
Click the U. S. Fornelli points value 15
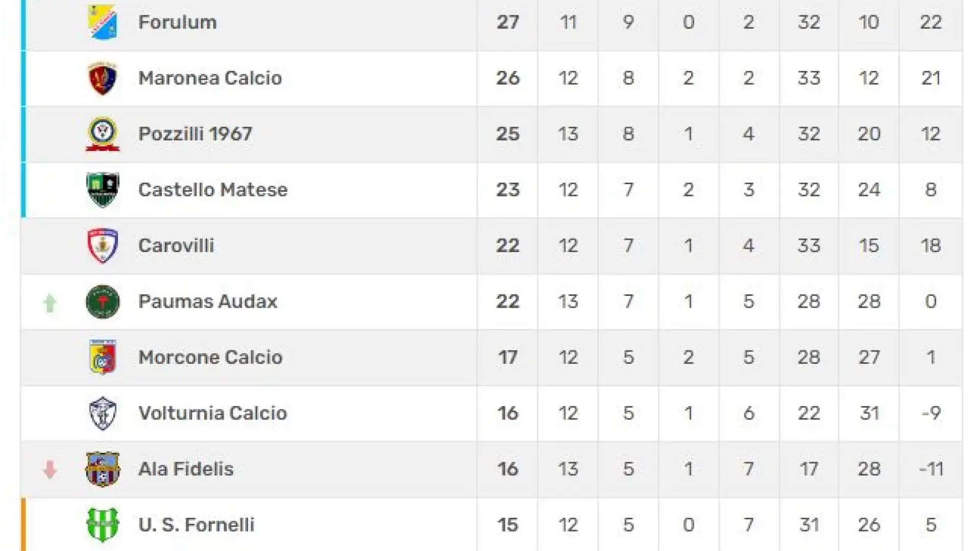click(x=508, y=525)
